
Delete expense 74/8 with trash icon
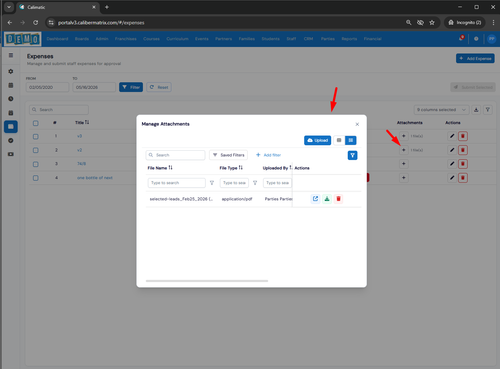click(x=463, y=164)
